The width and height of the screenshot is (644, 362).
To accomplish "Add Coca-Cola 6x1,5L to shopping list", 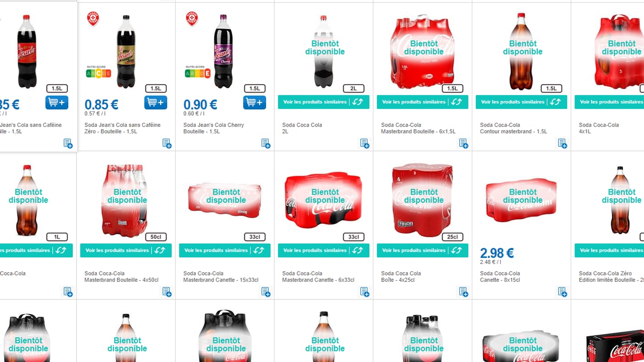I will 464,144.
